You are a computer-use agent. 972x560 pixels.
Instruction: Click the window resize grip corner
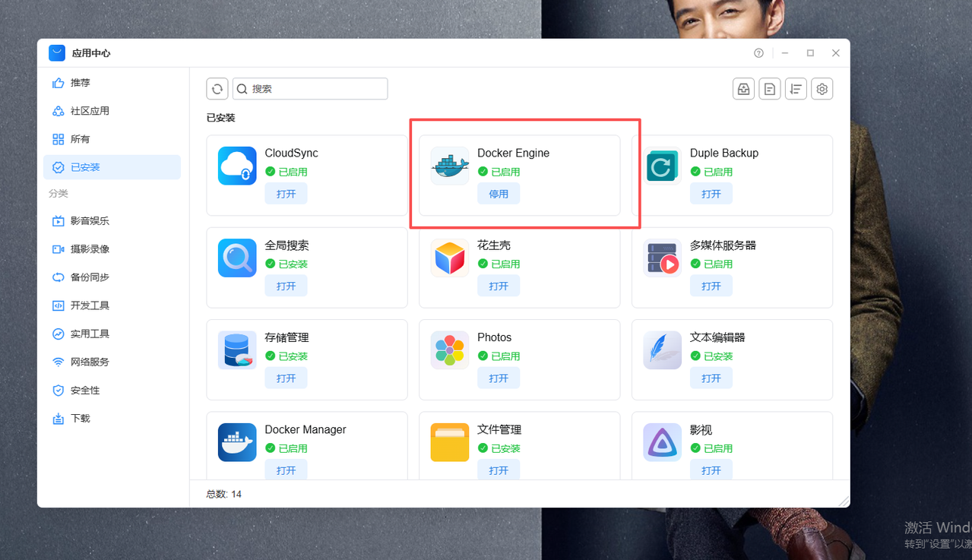[843, 501]
